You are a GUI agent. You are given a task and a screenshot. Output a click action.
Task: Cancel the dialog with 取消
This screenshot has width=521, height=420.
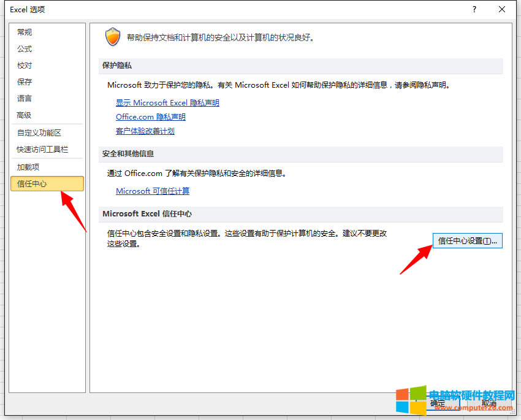point(489,403)
